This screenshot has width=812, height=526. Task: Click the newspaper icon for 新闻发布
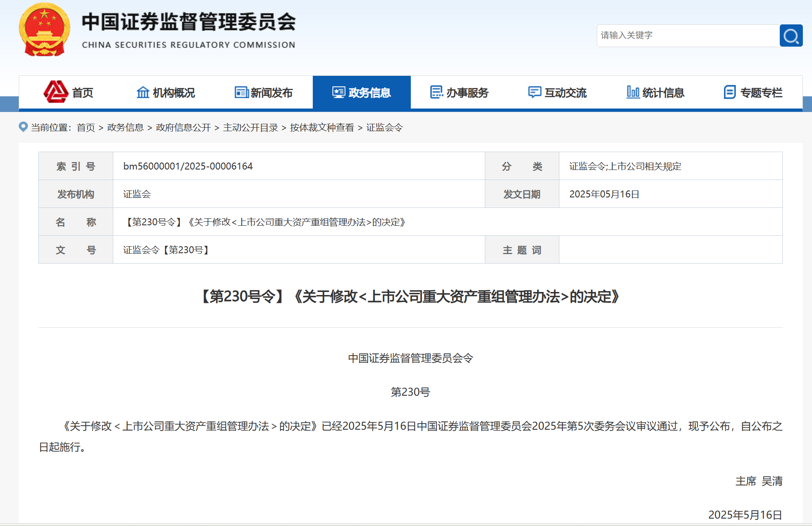click(x=241, y=92)
